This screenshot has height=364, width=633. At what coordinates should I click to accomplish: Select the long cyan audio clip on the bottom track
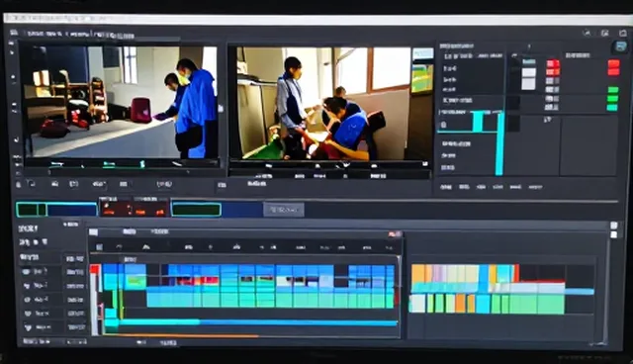[251, 322]
